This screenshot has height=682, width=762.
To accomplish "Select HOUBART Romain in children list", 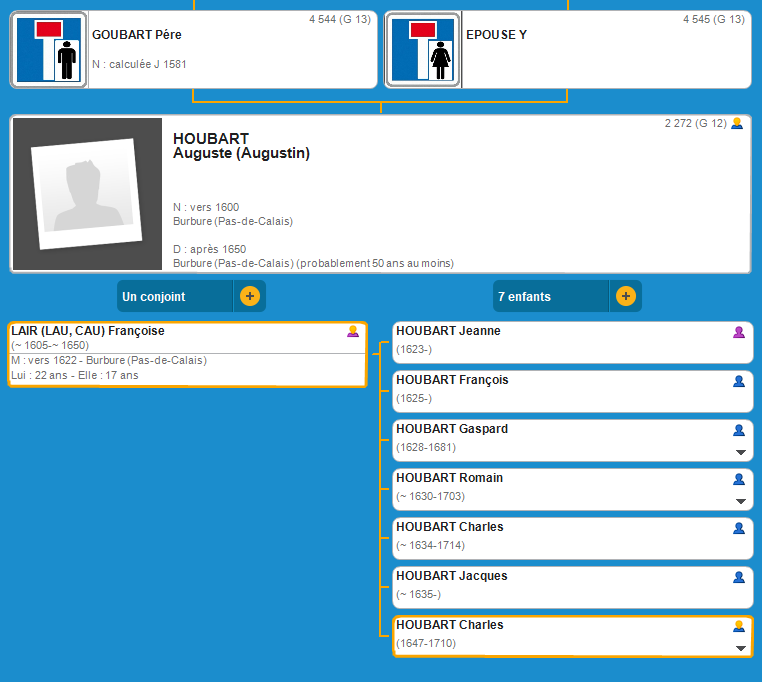I will [560, 489].
